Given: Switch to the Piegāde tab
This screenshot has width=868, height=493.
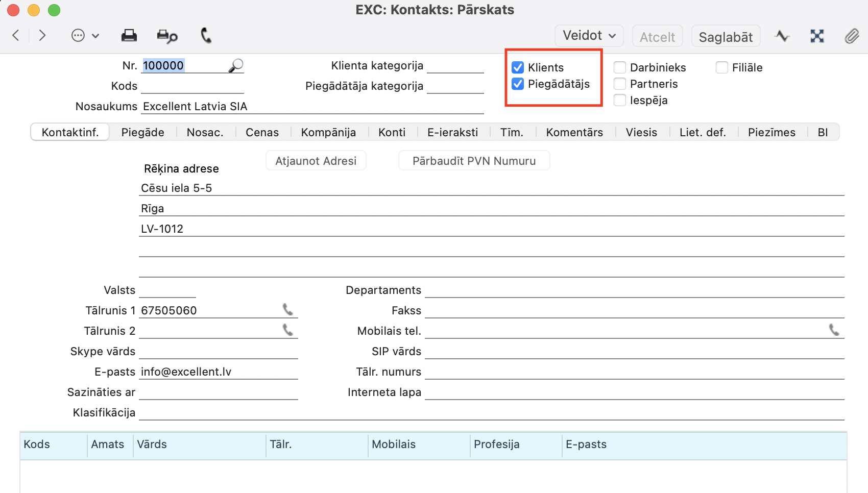Looking at the screenshot, I should click(x=142, y=132).
